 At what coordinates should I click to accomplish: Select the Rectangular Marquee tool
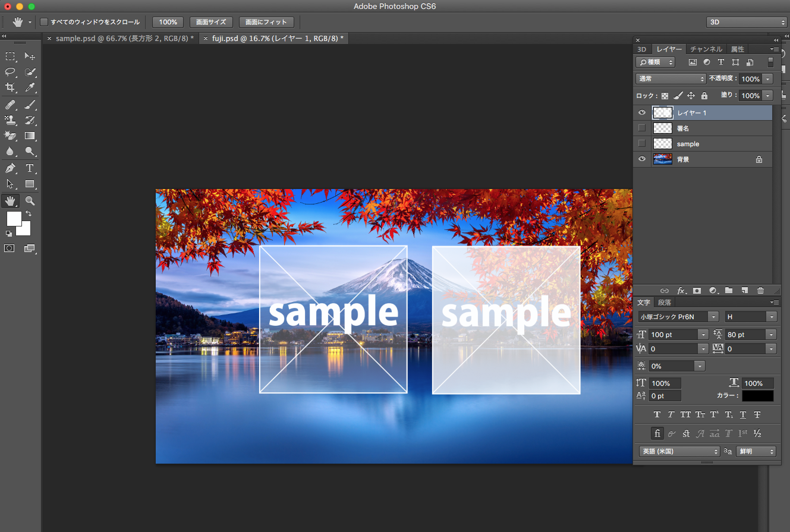(x=10, y=56)
